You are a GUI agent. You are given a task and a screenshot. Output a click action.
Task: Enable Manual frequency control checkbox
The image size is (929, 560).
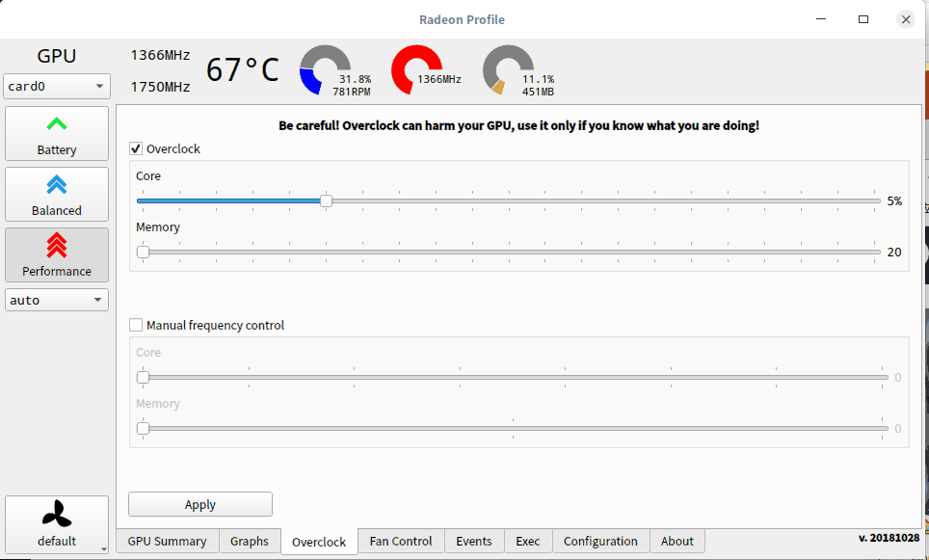[x=136, y=325]
